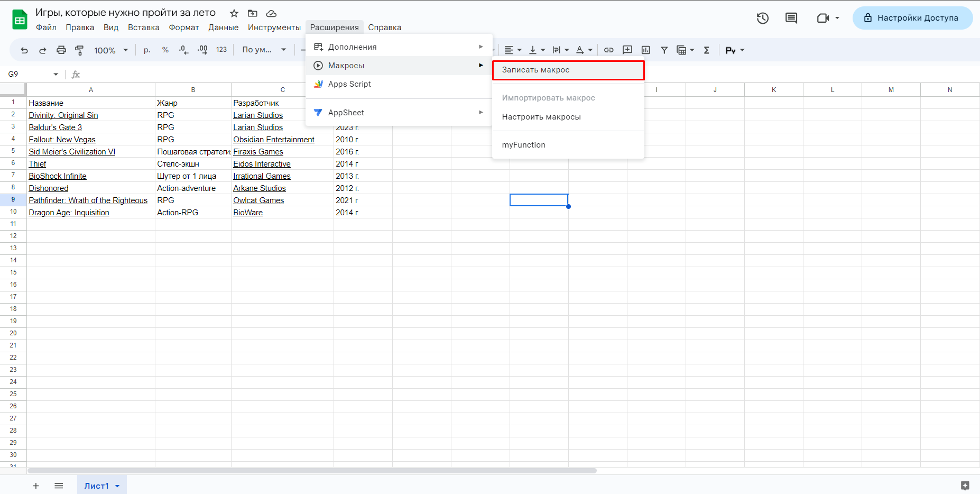Expand the Name box G9 dropdown
This screenshot has width=980, height=494.
tap(56, 74)
